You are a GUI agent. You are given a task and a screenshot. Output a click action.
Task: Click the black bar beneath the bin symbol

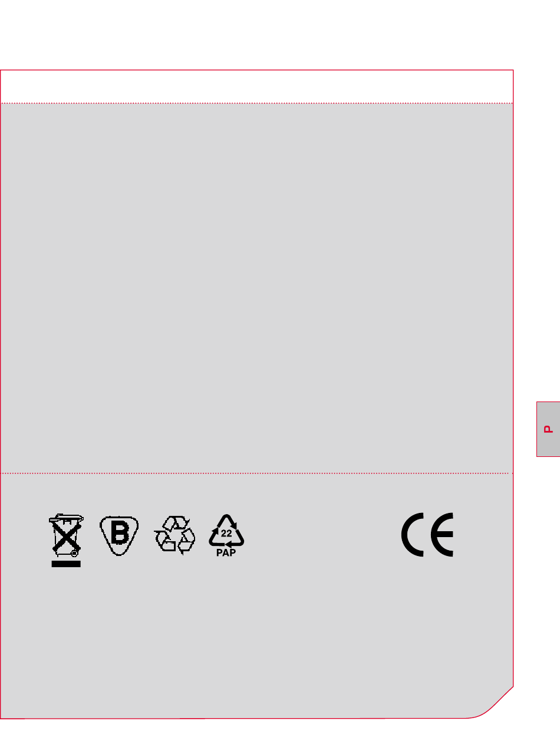pyautogui.click(x=66, y=564)
